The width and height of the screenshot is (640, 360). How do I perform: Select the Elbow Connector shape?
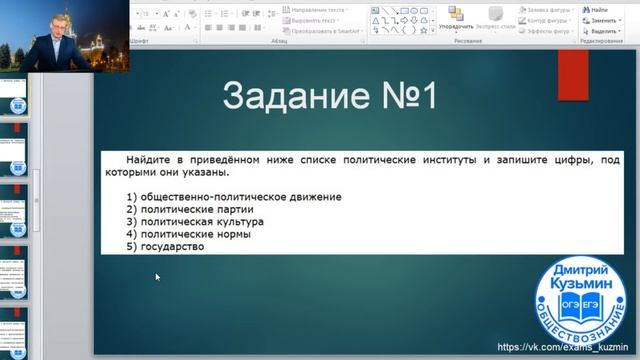(x=385, y=20)
